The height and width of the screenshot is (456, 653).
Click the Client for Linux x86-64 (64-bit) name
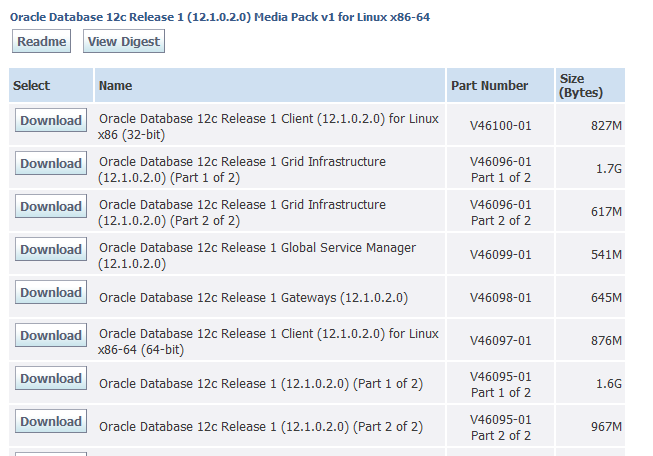269,341
